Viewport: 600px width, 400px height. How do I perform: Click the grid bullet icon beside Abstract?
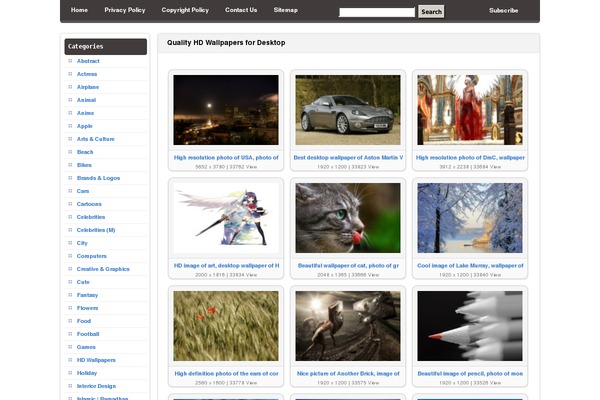[x=70, y=61]
